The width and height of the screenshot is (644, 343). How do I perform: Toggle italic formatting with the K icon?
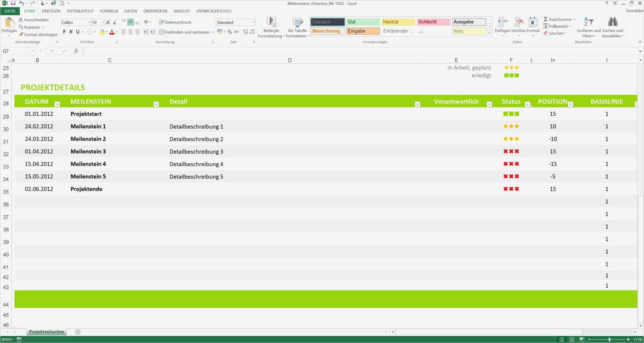(71, 32)
